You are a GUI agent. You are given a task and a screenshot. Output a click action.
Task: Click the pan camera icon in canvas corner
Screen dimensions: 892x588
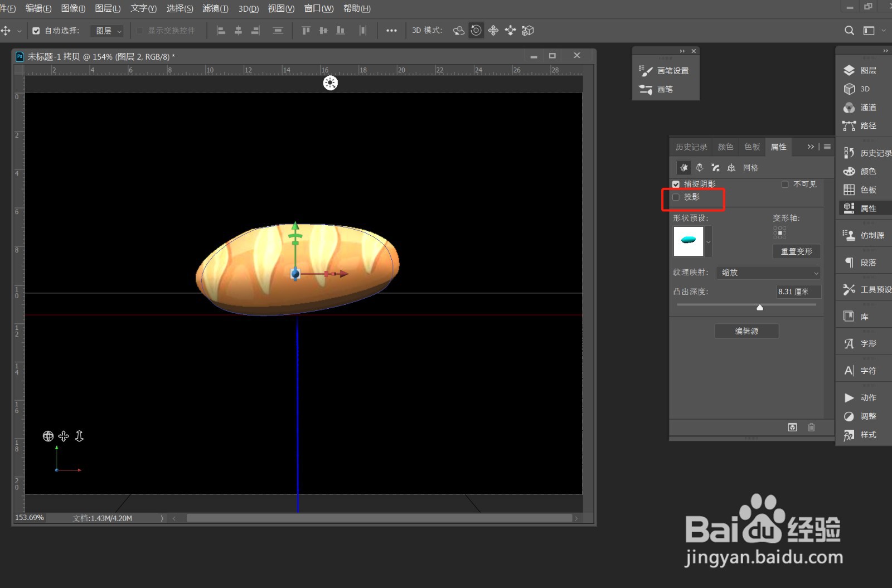pos(64,436)
